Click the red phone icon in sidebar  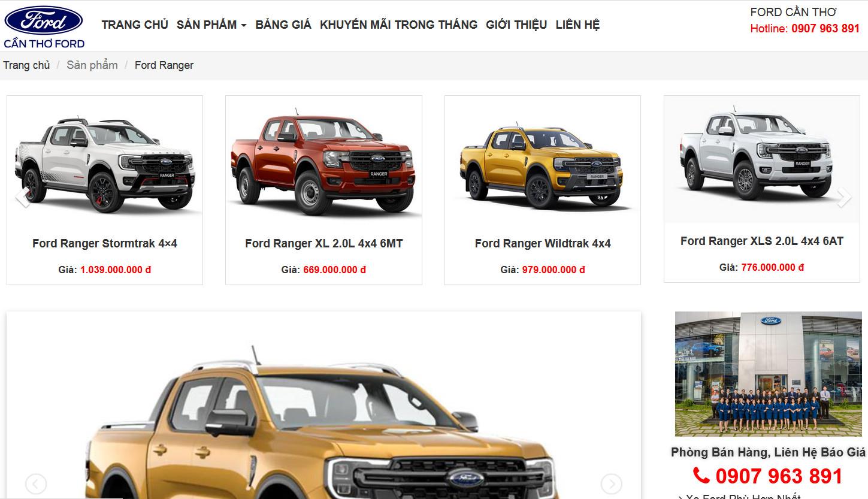tap(701, 476)
